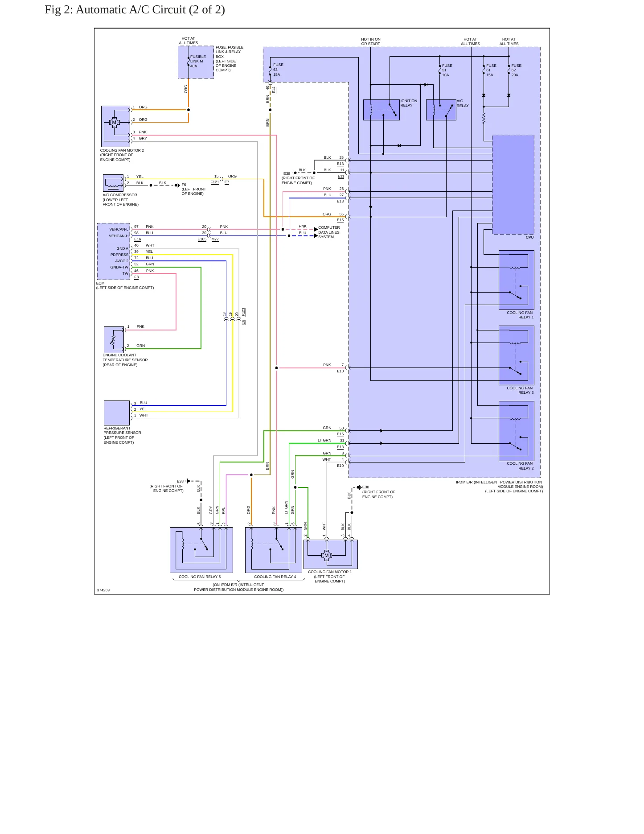
Task: Click the Fusible Link M 40A box
Action: 196,62
